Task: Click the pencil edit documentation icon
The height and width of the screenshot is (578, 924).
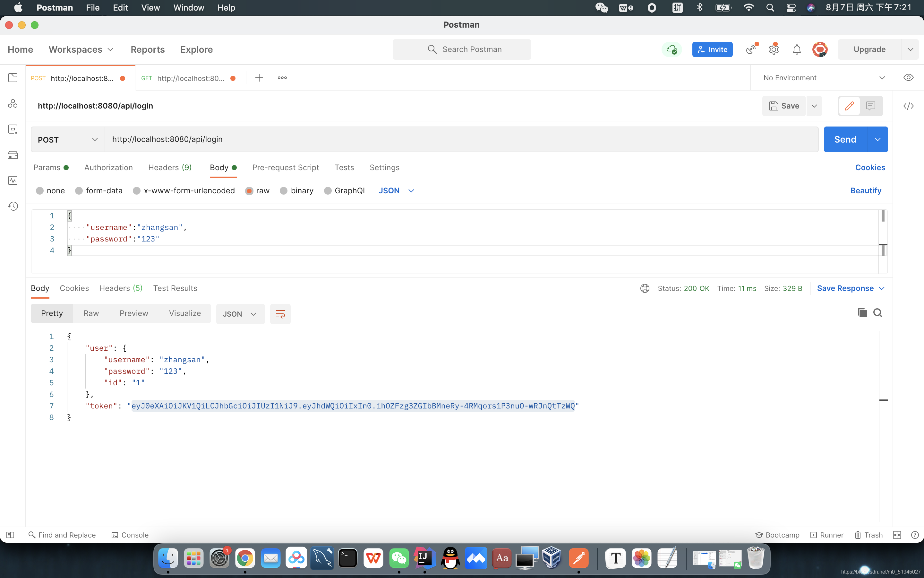Action: click(x=849, y=106)
